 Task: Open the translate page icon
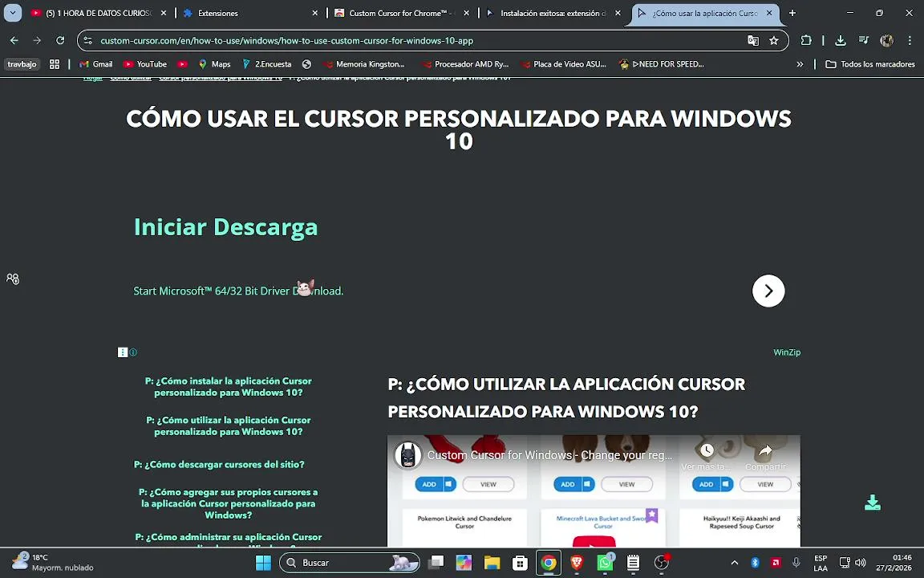pyautogui.click(x=753, y=40)
